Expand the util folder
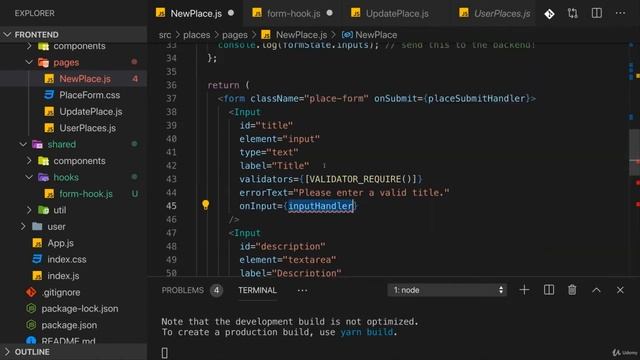 29,210
